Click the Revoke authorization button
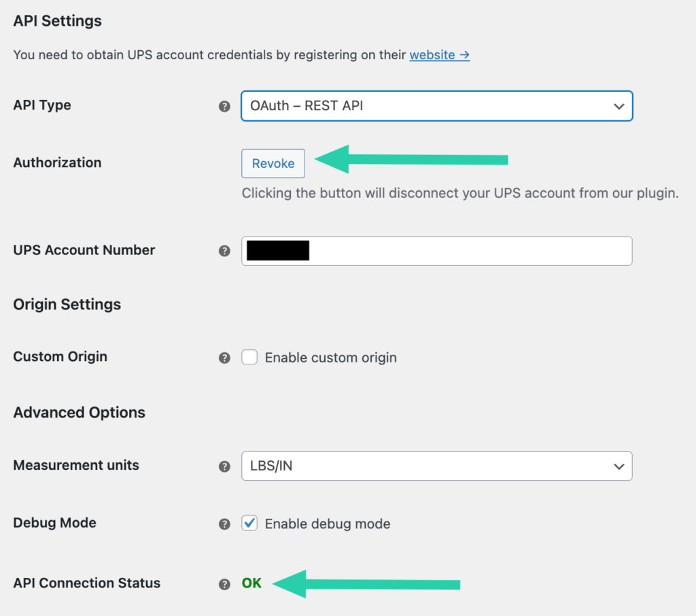This screenshot has height=616, width=696. (273, 163)
